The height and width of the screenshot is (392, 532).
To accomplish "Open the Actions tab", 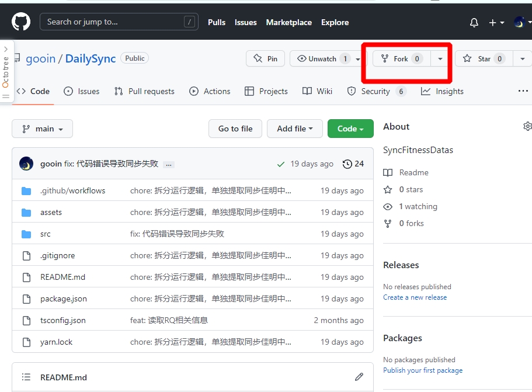I will tap(210, 91).
